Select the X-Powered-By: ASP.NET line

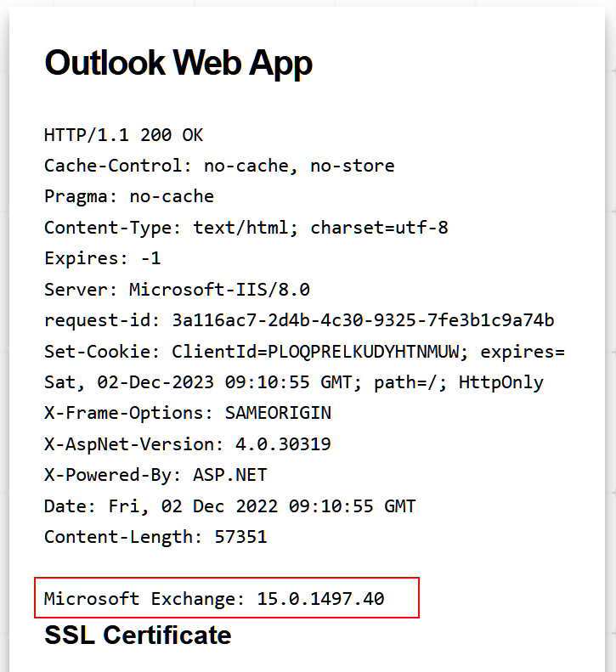(x=155, y=475)
